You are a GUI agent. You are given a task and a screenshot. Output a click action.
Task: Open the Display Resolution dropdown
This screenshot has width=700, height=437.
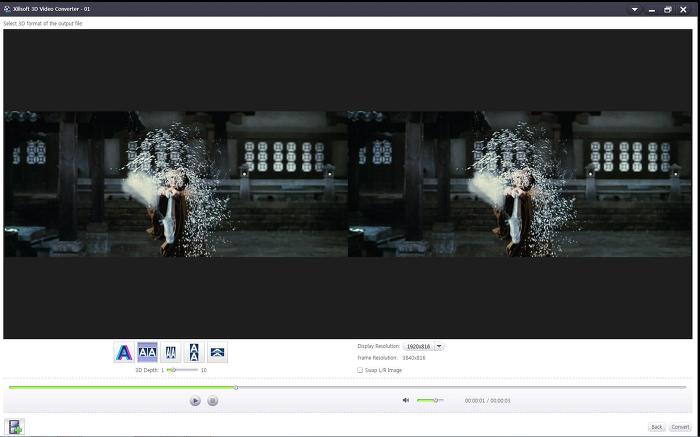pyautogui.click(x=423, y=346)
